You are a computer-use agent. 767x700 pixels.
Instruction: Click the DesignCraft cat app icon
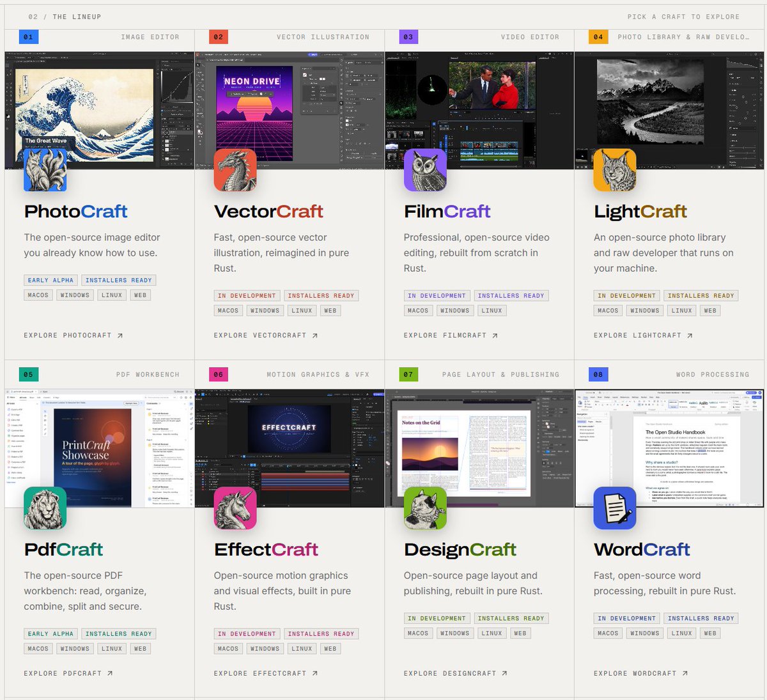pyautogui.click(x=425, y=508)
